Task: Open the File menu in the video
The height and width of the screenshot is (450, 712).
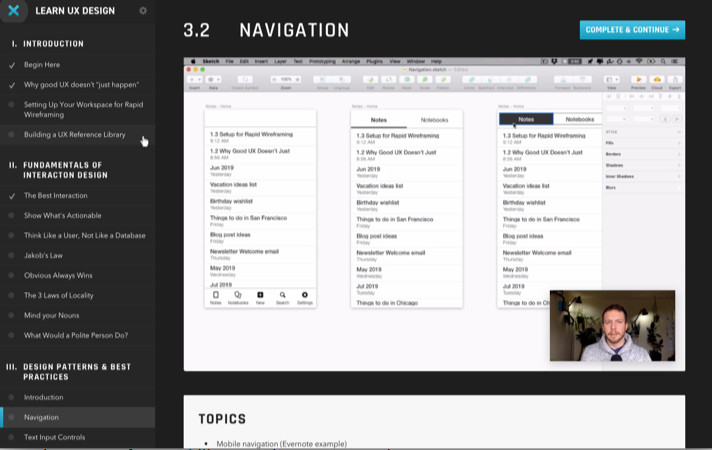Action: pyautogui.click(x=229, y=61)
